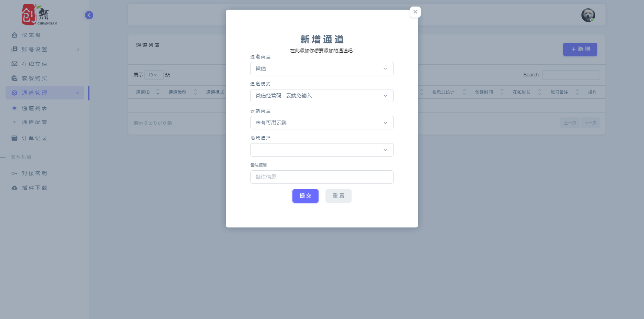The image size is (644, 319).
Task: Open 在线充值 menu item
Action: pos(45,64)
